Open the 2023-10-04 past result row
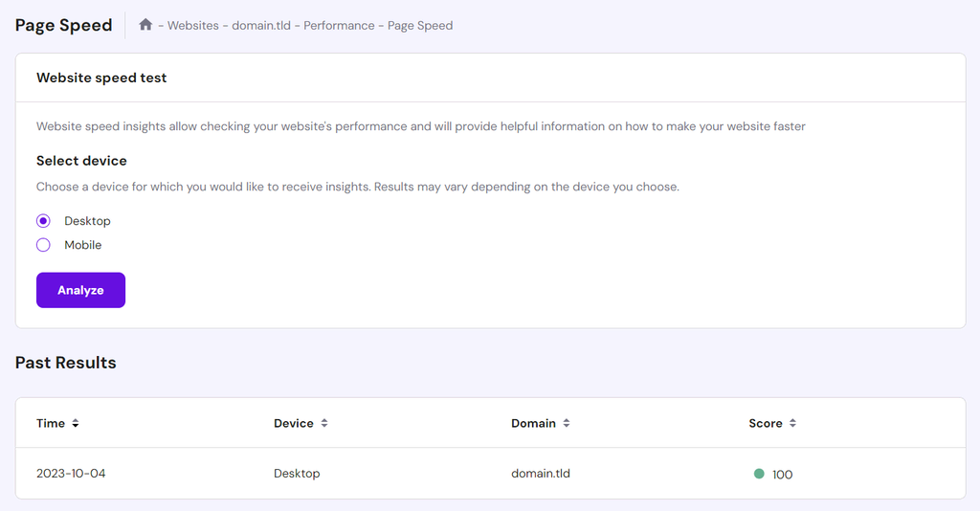Screen dimensions: 980x511 tap(491, 474)
